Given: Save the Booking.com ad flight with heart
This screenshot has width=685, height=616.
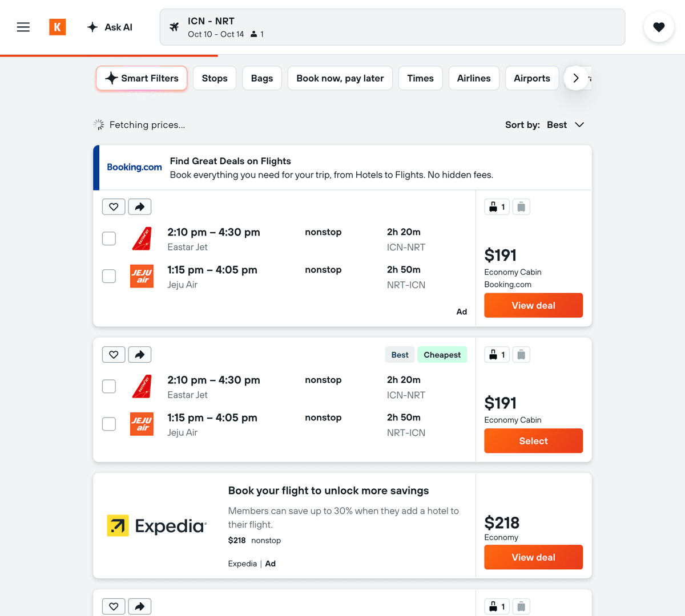Looking at the screenshot, I should [x=114, y=207].
